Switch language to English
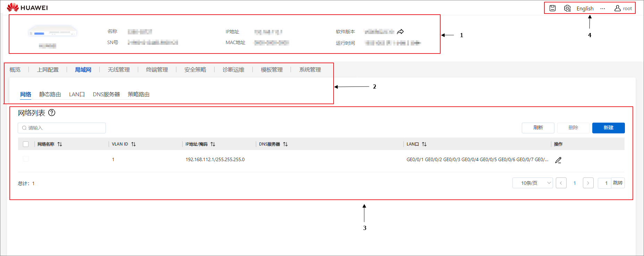This screenshot has height=256, width=644. pyautogui.click(x=585, y=9)
